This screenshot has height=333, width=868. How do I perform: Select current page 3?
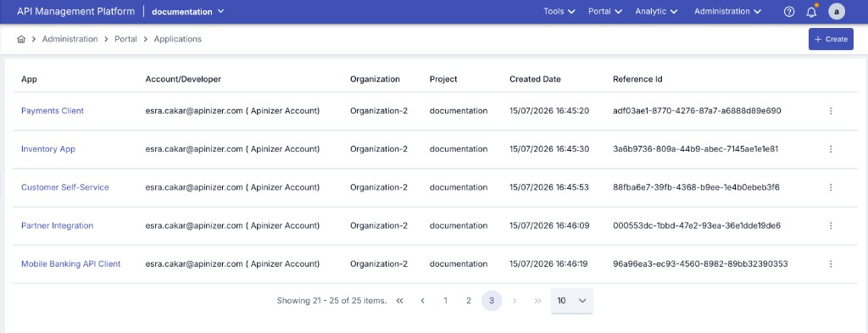pyautogui.click(x=492, y=301)
